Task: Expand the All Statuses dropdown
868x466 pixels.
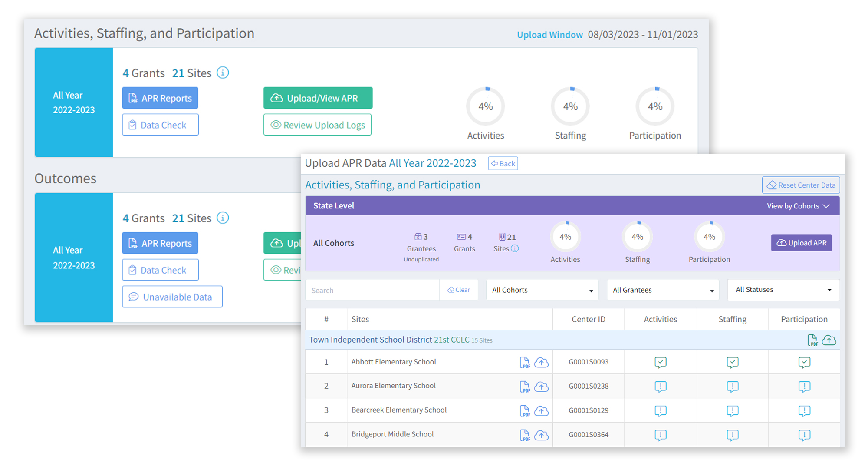Action: point(783,290)
